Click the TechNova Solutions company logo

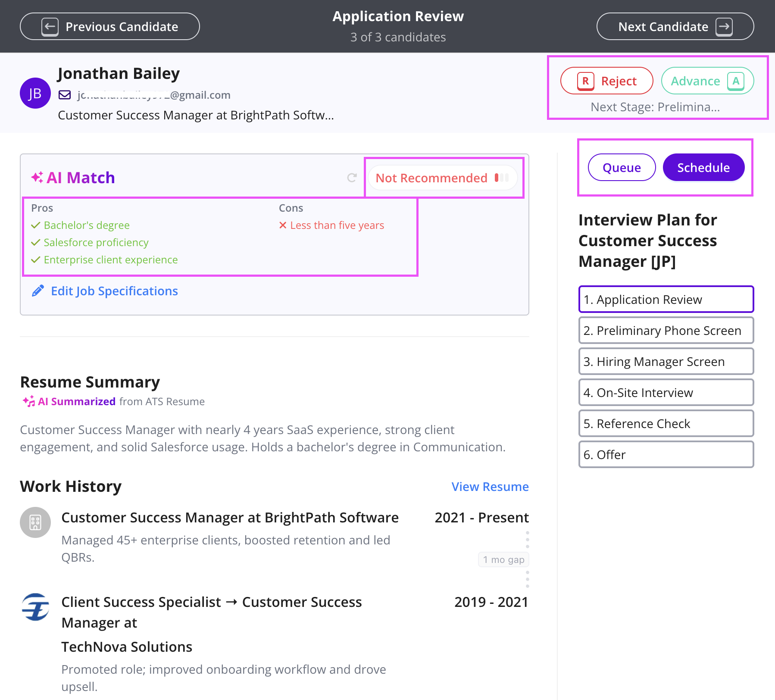coord(35,607)
